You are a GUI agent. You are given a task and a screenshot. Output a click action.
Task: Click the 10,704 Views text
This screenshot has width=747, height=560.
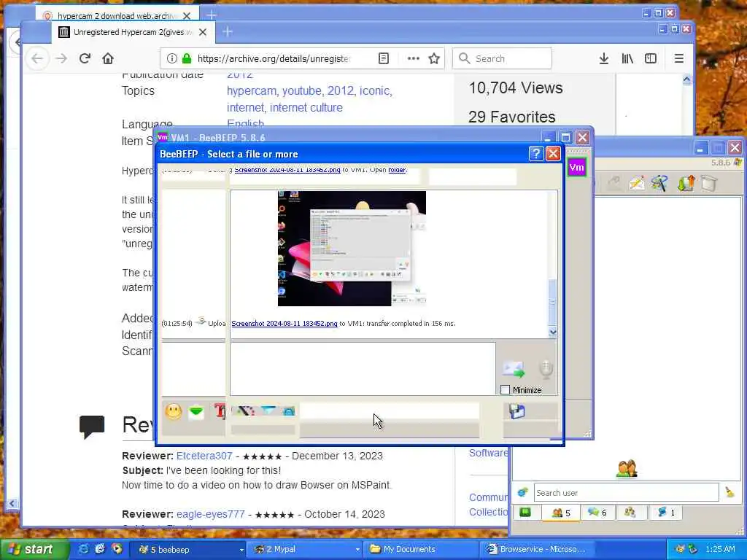coord(516,88)
